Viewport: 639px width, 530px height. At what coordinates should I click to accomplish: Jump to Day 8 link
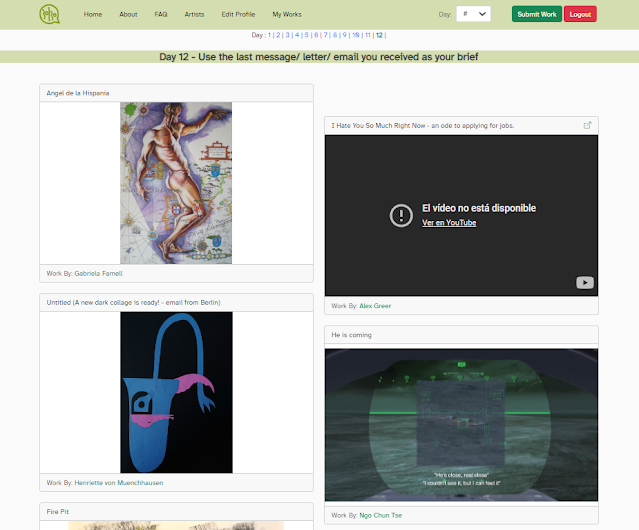[x=335, y=35]
